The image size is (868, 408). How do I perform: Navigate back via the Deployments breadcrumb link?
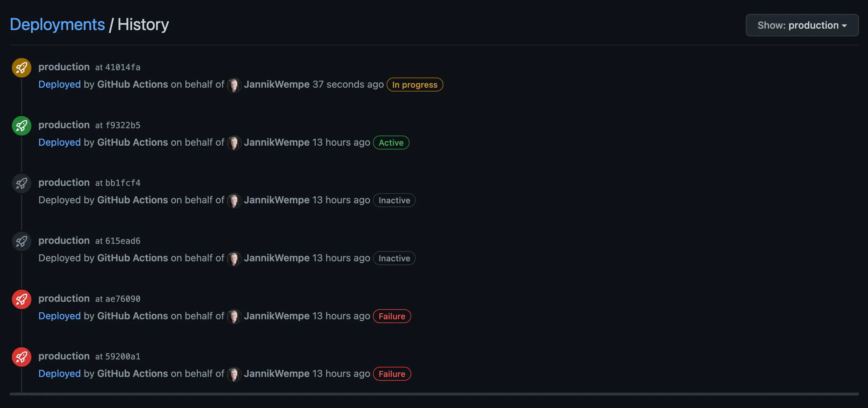click(57, 24)
